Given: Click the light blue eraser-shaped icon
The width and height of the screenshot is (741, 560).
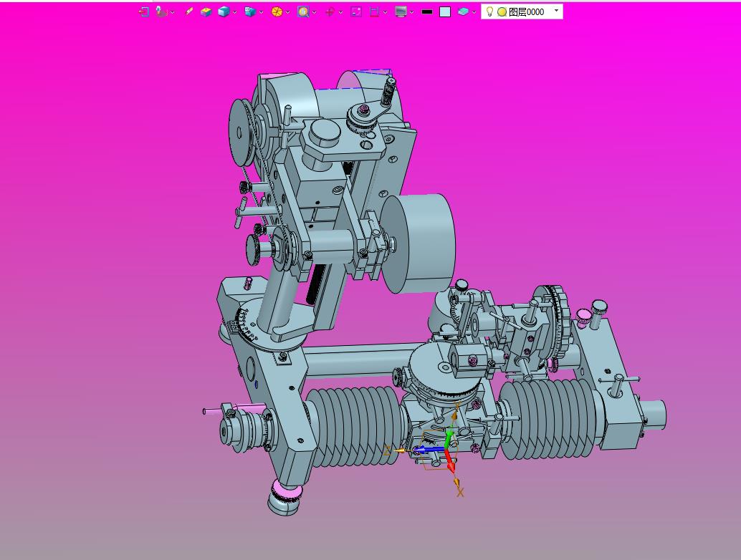Looking at the screenshot, I should (463, 11).
